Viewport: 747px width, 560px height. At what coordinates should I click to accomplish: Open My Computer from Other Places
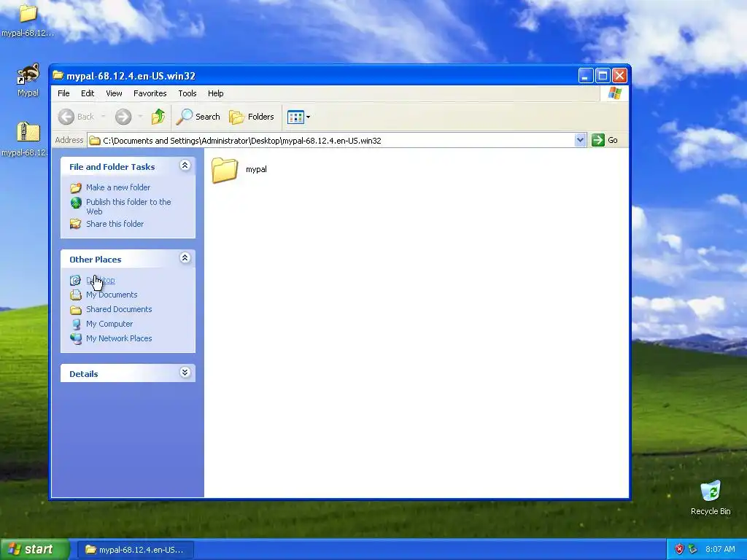point(109,324)
